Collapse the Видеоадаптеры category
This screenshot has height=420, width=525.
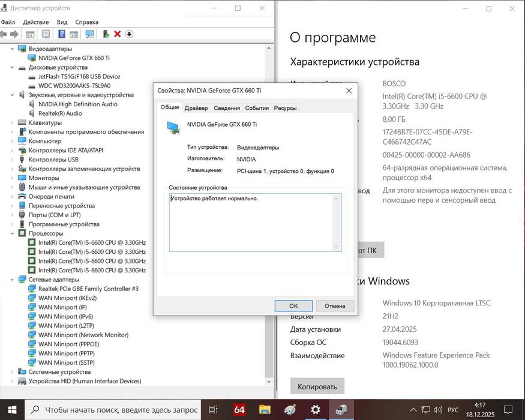point(12,49)
